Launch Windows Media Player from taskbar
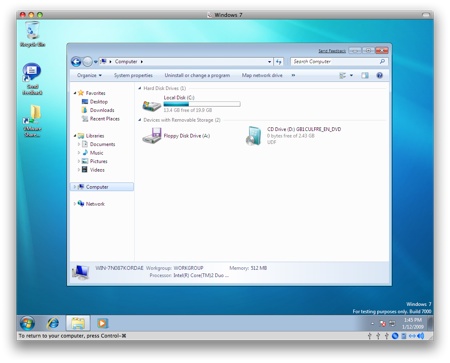 102,323
